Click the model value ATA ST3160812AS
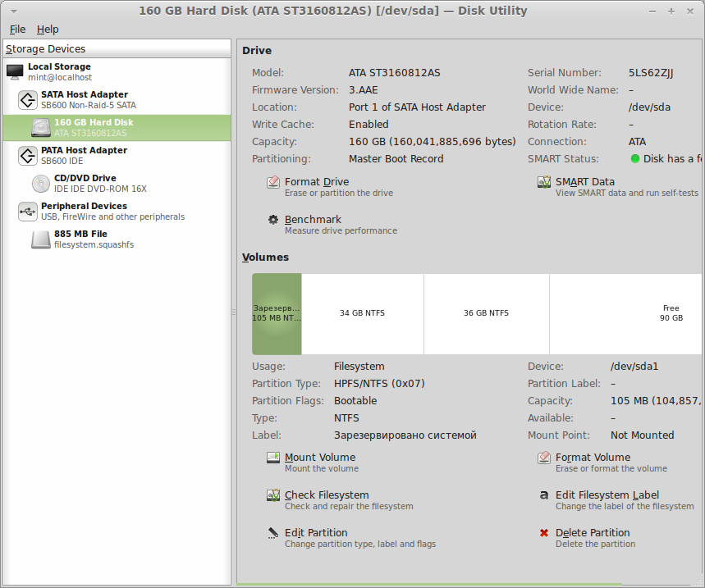Image resolution: width=705 pixels, height=588 pixels. click(394, 73)
